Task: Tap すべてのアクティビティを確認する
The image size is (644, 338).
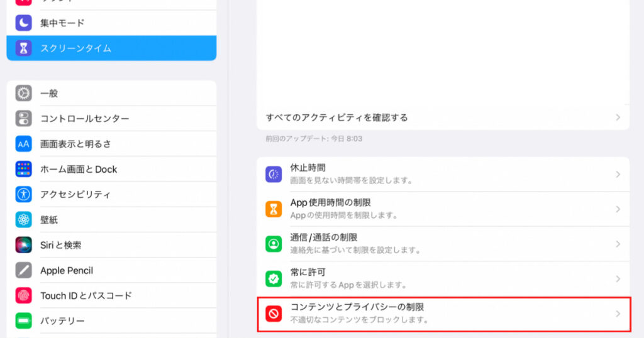Action: click(337, 117)
